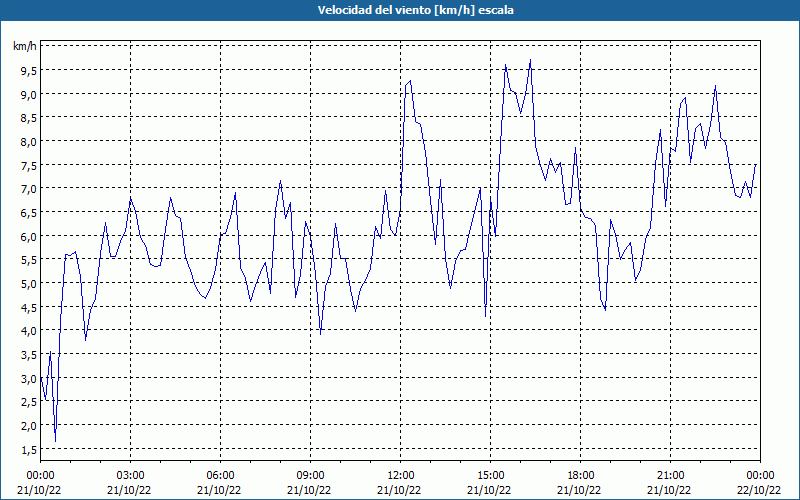
Task: Click the "3,5" y-axis value
Action: coord(28,355)
